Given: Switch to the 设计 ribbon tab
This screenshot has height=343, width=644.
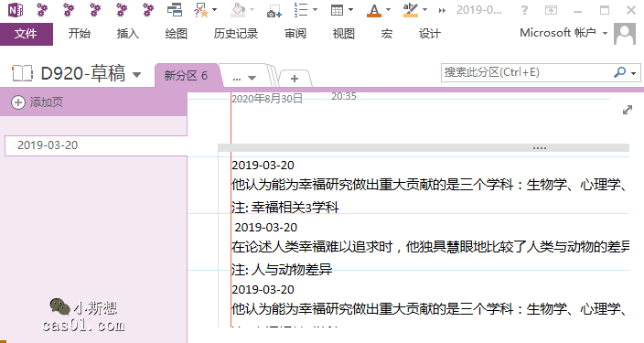Looking at the screenshot, I should 430,34.
